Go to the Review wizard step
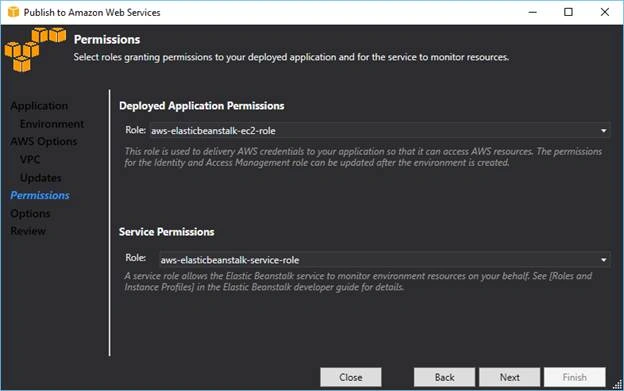This screenshot has width=624, height=391. coord(28,231)
